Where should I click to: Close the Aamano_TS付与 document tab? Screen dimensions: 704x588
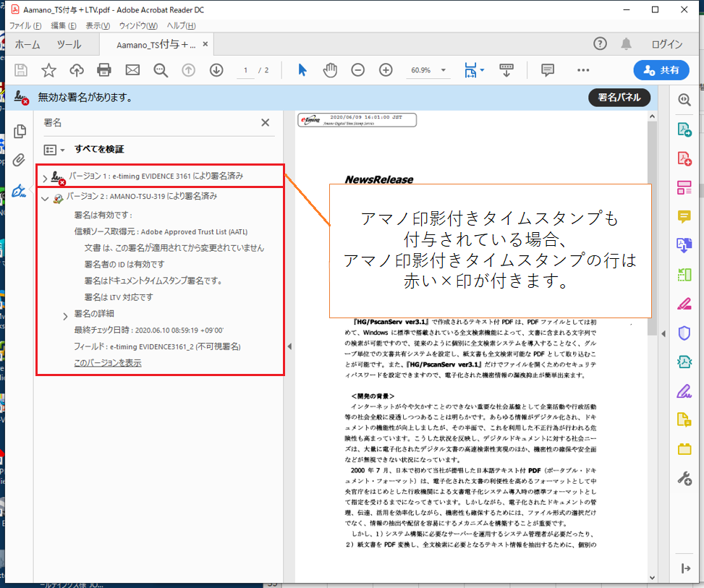pos(205,44)
